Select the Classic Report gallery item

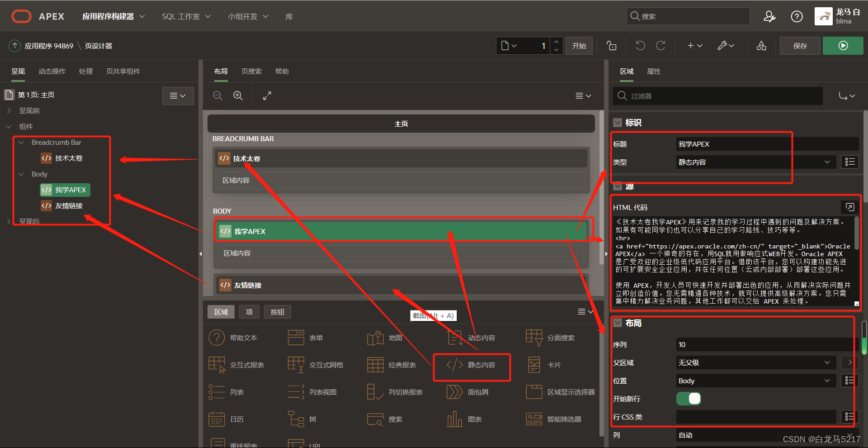click(392, 365)
